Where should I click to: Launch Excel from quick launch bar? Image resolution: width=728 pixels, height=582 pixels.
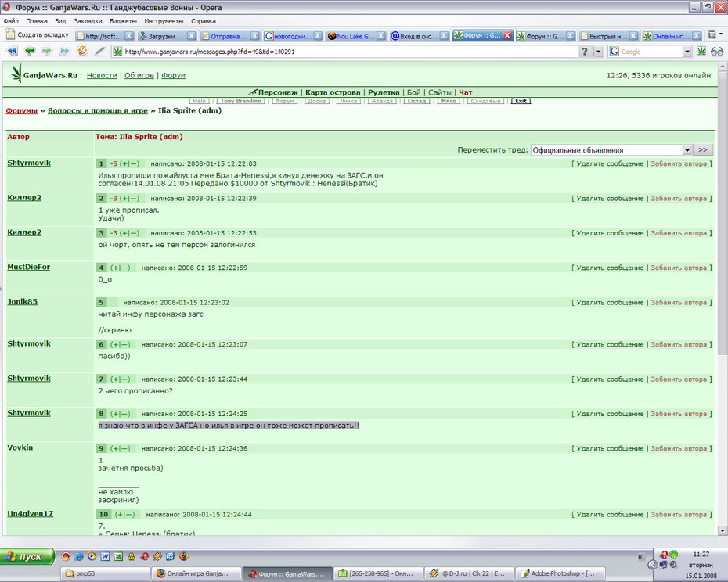click(x=118, y=556)
